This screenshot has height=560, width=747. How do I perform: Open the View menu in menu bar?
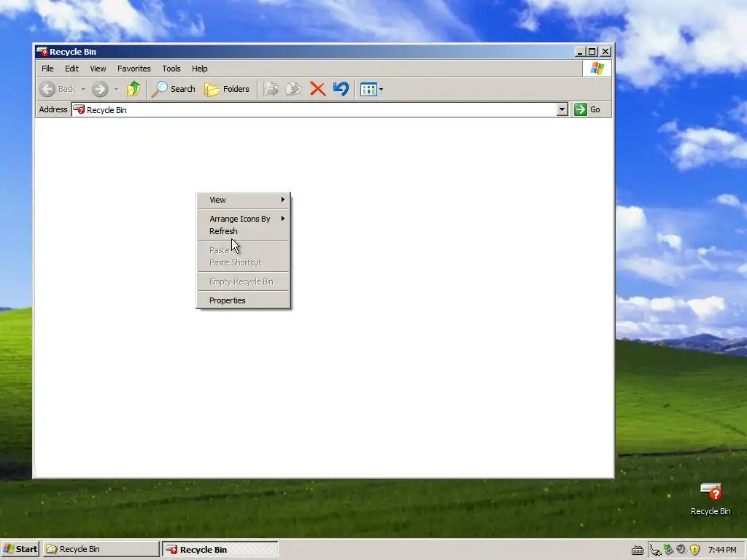point(98,69)
